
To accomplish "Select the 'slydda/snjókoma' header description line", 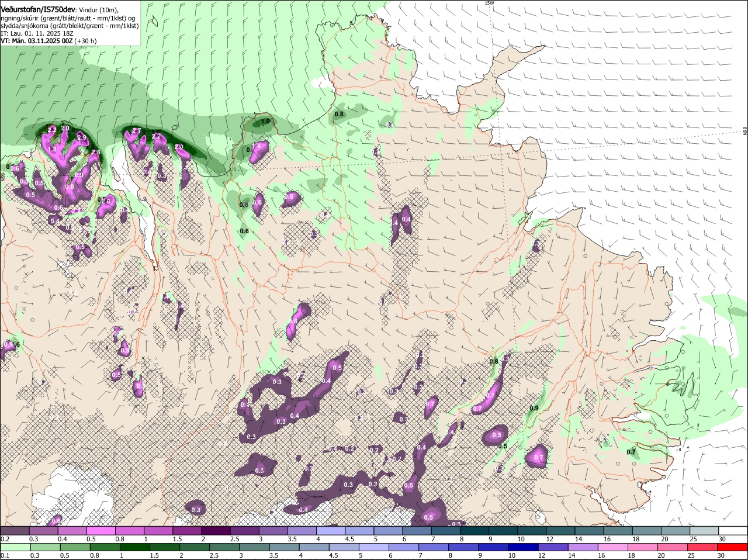I will 70,26.
